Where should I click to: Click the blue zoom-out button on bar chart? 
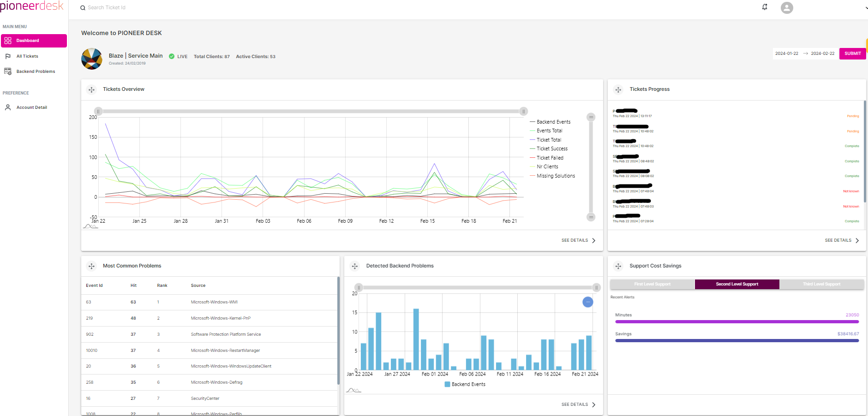click(588, 302)
